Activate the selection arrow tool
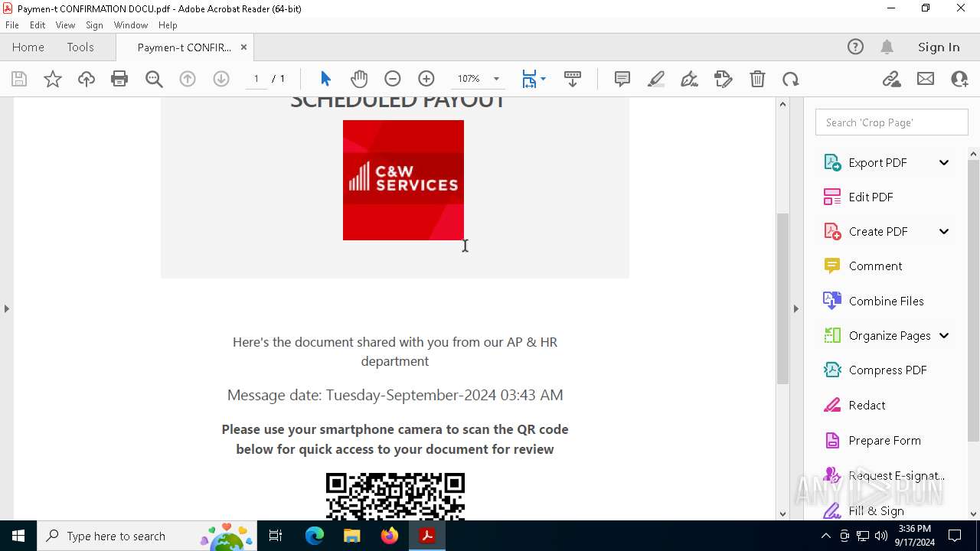 pos(325,79)
